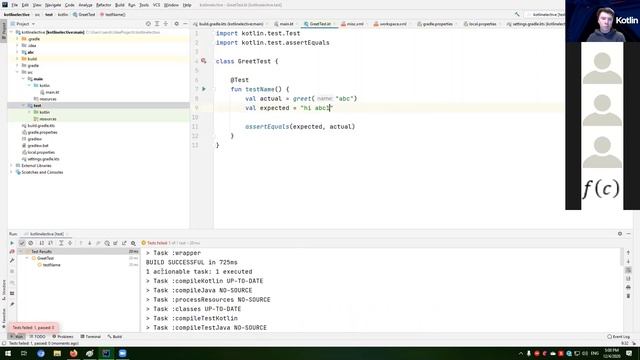Toggle show ignored tests in Run toolbar

(x=31, y=243)
